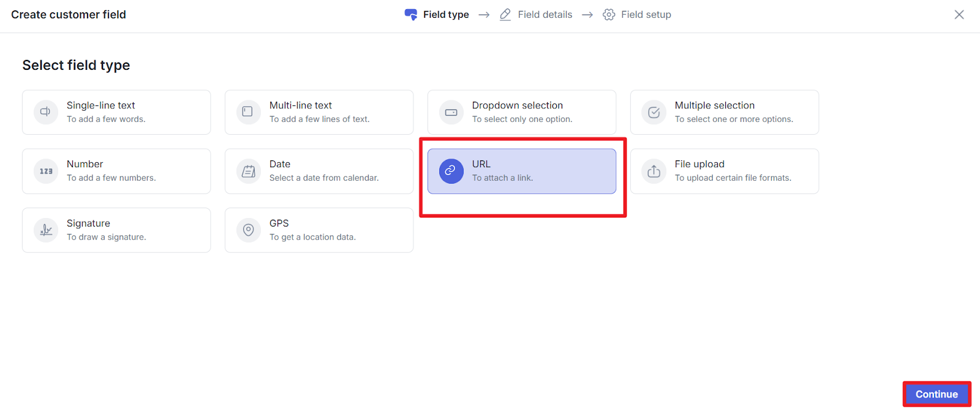Click the Date calendar icon
The image size is (980, 417).
248,171
